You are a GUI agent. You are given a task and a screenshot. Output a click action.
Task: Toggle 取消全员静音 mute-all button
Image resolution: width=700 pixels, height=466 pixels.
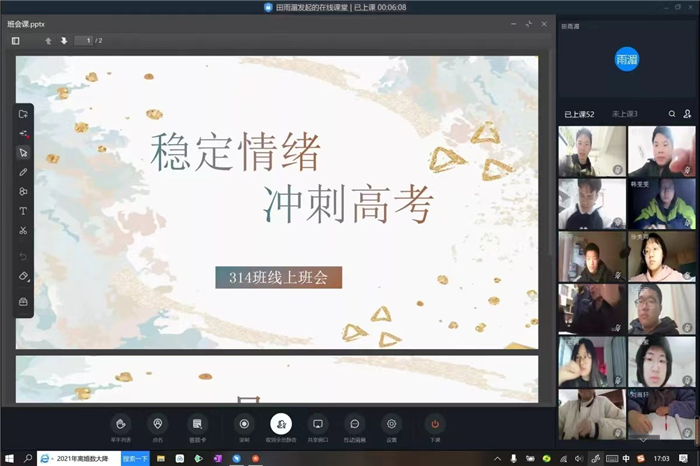tap(281, 425)
